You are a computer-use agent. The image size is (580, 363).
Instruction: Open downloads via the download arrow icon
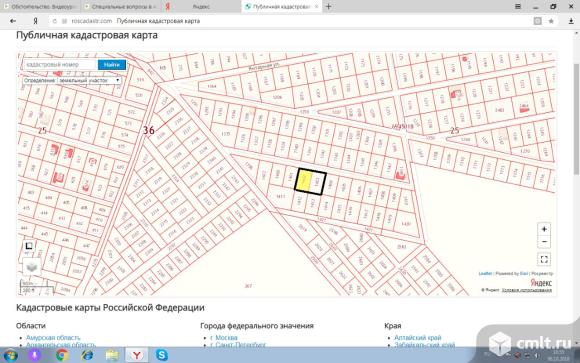click(571, 21)
